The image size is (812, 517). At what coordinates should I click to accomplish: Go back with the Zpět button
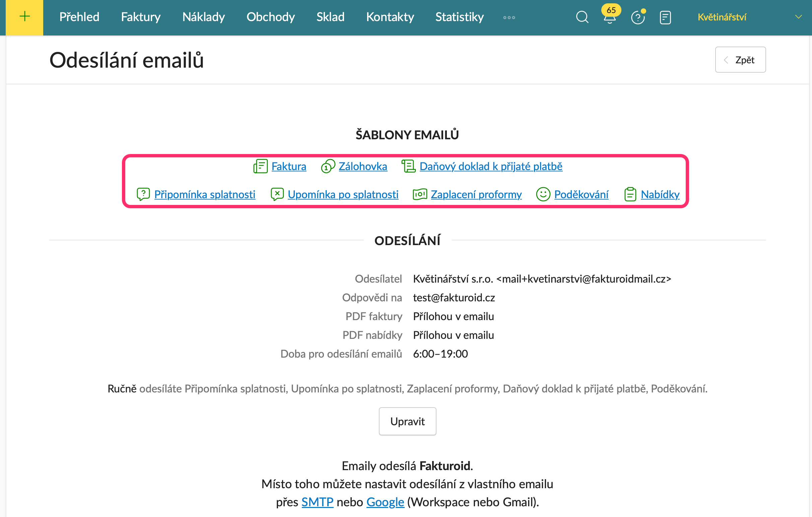740,60
